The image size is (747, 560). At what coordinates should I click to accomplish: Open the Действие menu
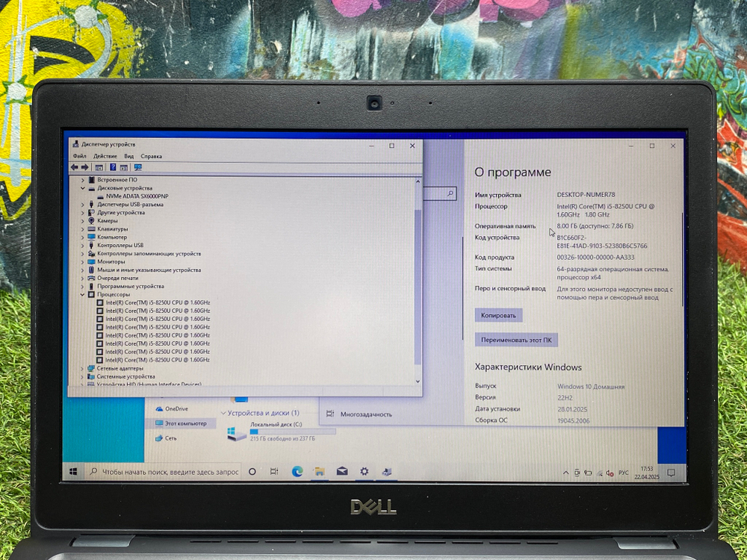point(105,155)
